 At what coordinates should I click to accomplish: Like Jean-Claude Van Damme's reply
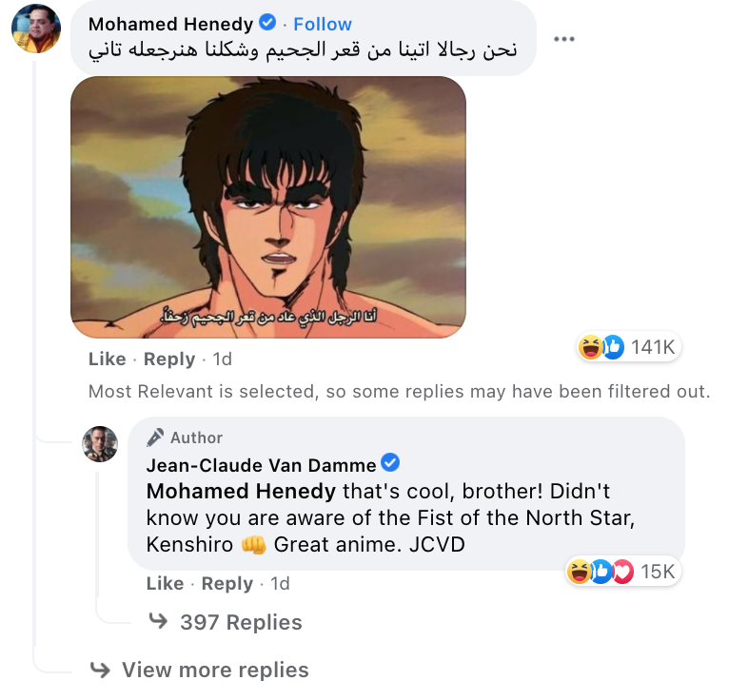[x=165, y=583]
